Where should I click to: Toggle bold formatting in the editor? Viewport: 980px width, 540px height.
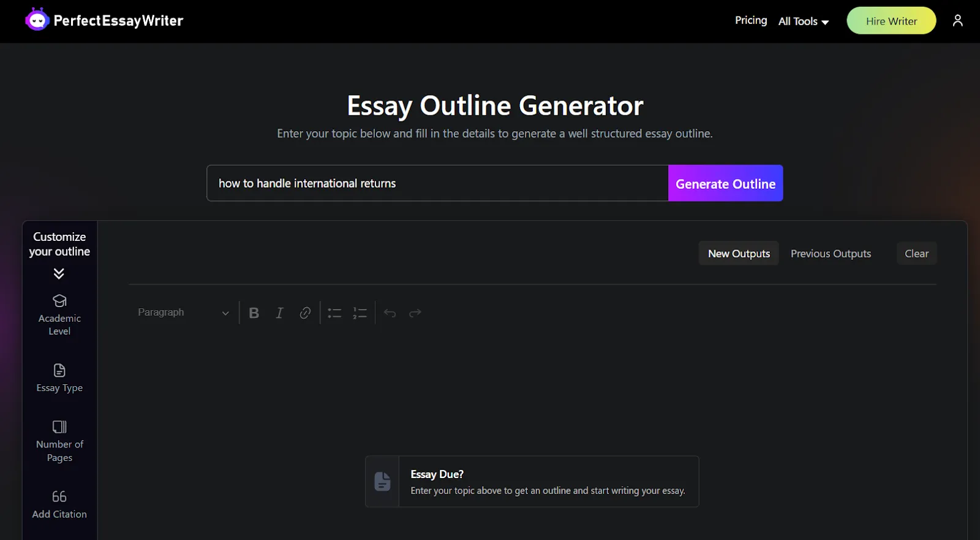click(254, 313)
